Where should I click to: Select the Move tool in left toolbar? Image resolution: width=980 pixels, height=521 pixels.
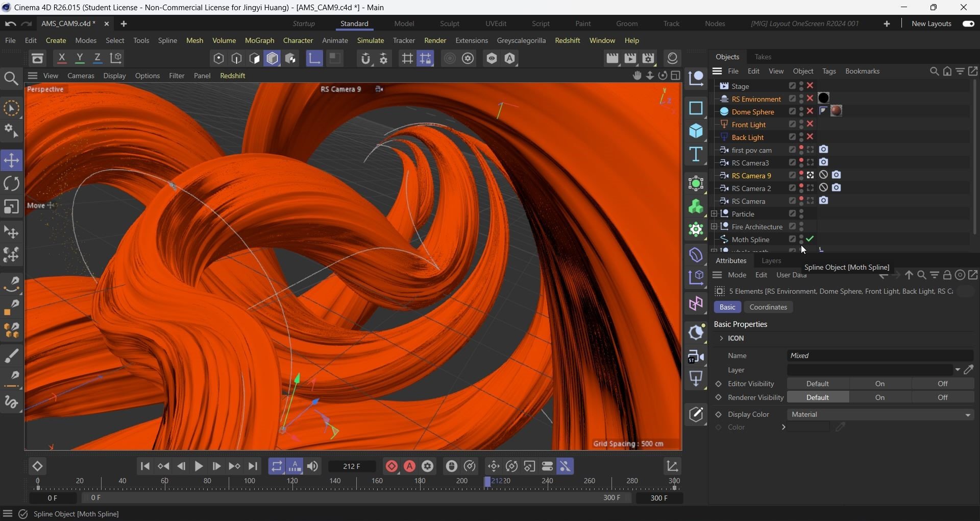point(11,160)
